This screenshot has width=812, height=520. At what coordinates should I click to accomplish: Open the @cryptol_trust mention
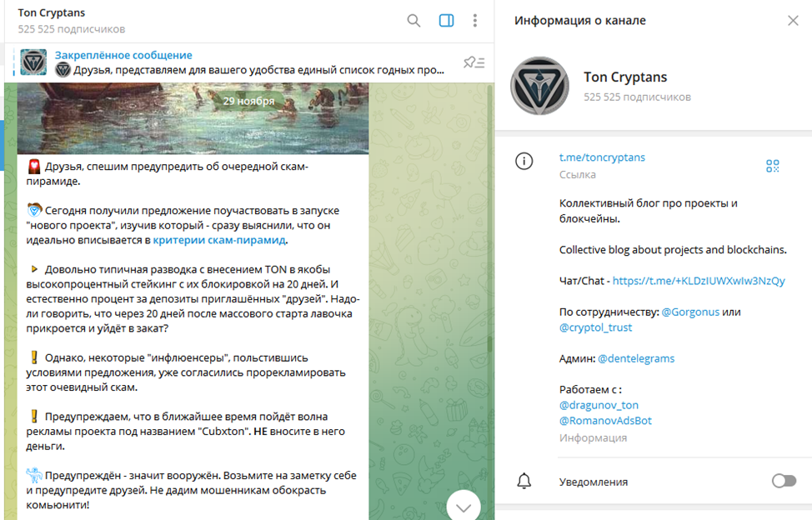pyautogui.click(x=595, y=327)
